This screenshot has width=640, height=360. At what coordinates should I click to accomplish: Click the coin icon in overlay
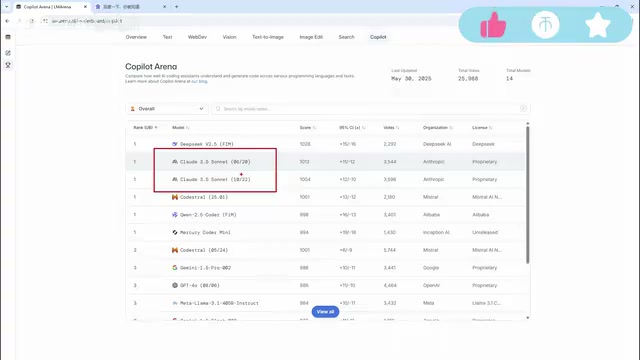[x=545, y=25]
